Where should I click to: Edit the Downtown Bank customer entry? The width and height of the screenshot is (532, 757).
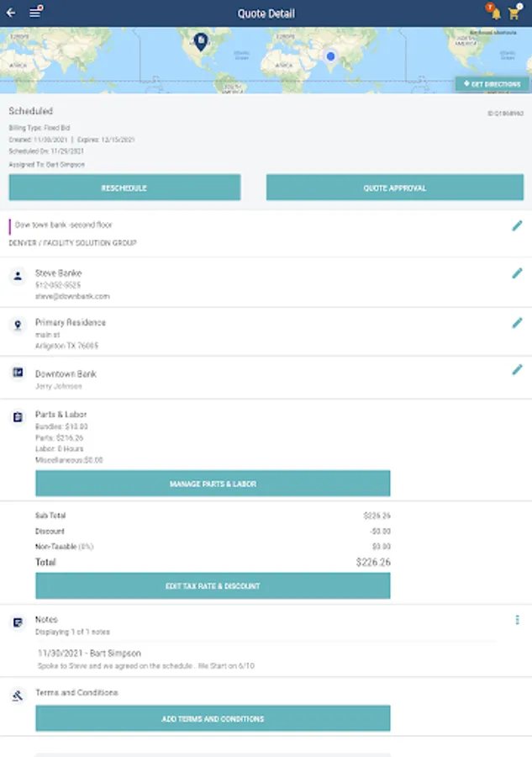(517, 369)
